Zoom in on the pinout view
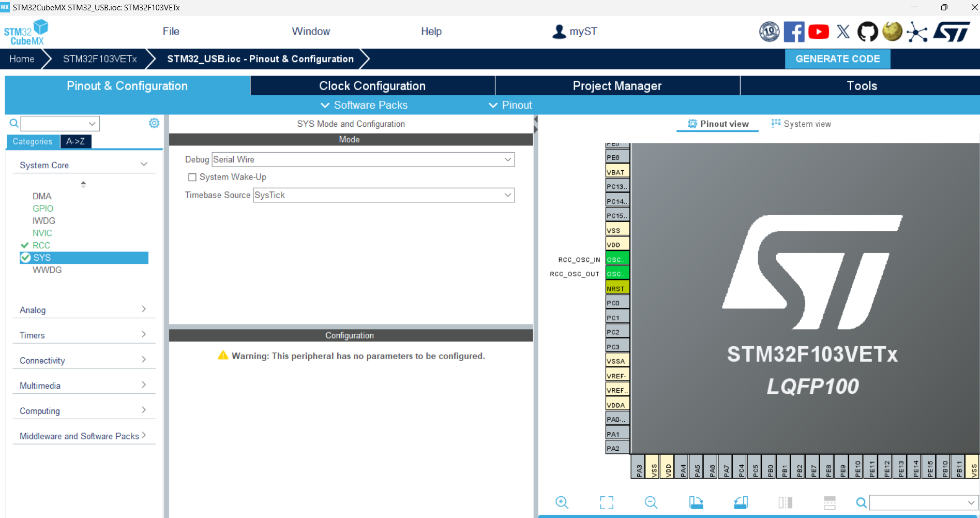 click(x=562, y=502)
